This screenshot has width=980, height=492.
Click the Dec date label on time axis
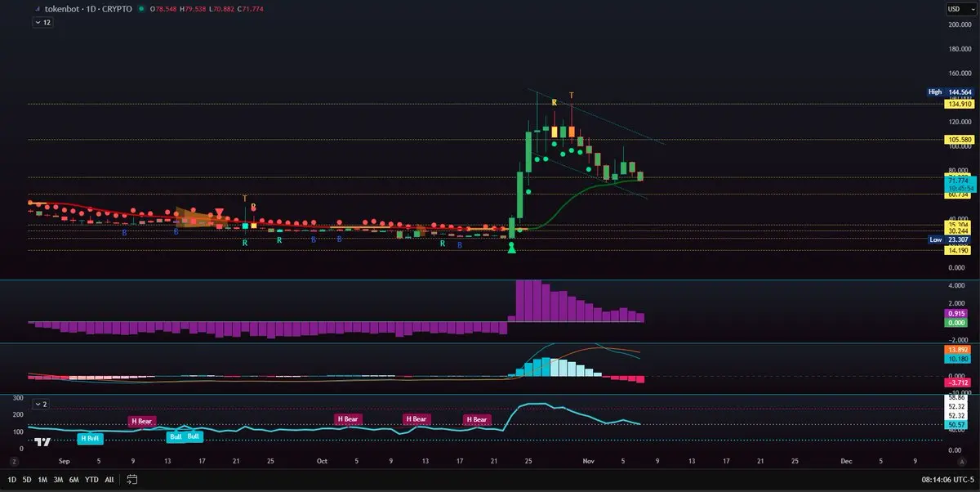pos(846,462)
